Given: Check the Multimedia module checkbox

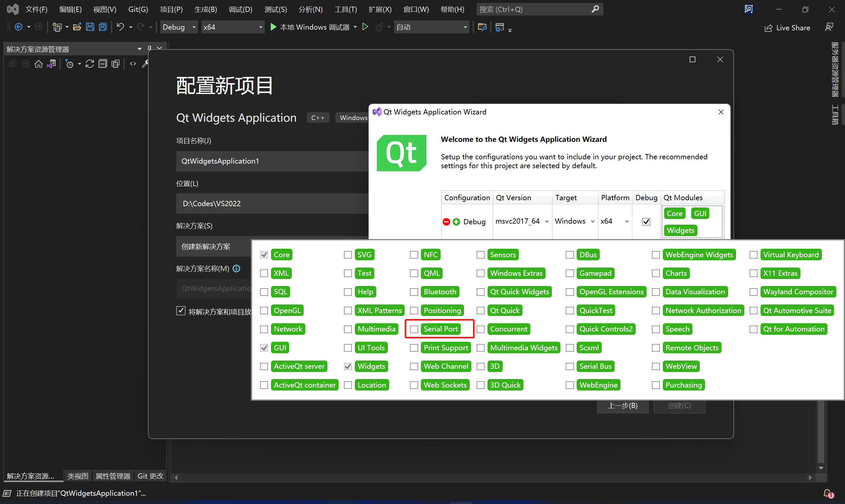Looking at the screenshot, I should [348, 329].
